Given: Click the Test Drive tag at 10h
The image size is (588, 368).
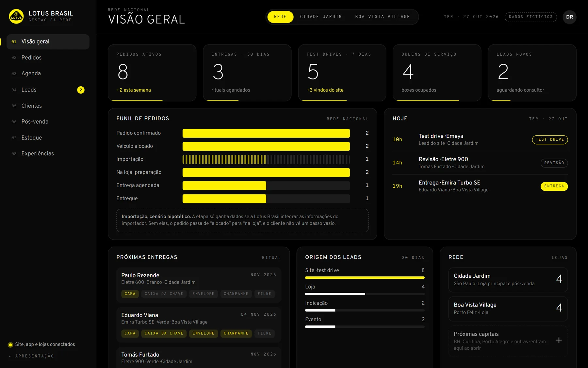Looking at the screenshot, I should tap(550, 140).
